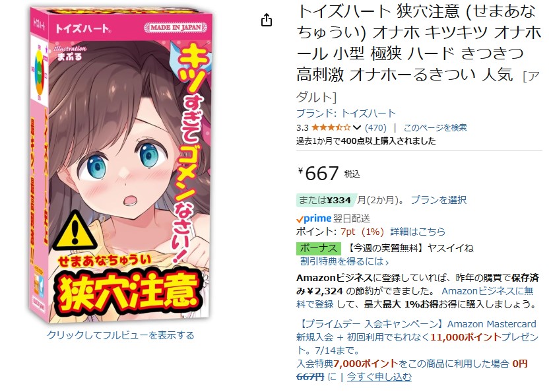
Task: Click the 3.3 average rating number
Action: point(302,127)
